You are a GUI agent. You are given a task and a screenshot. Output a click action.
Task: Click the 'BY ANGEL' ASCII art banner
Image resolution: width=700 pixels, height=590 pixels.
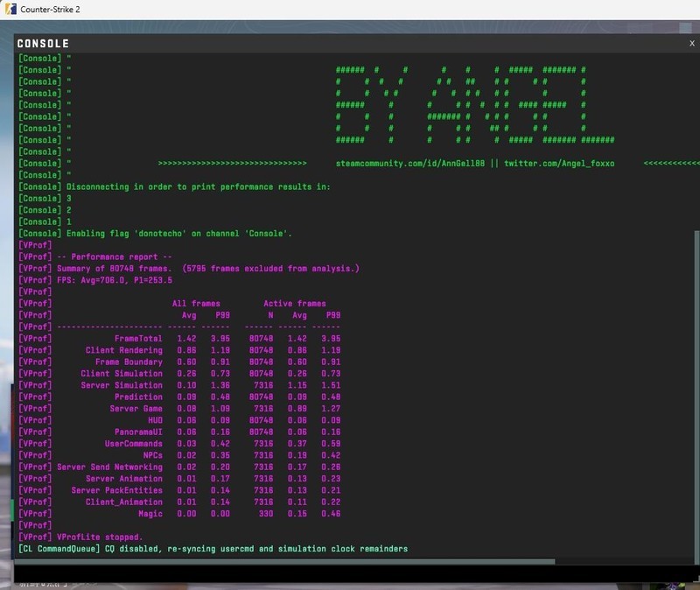(475, 105)
